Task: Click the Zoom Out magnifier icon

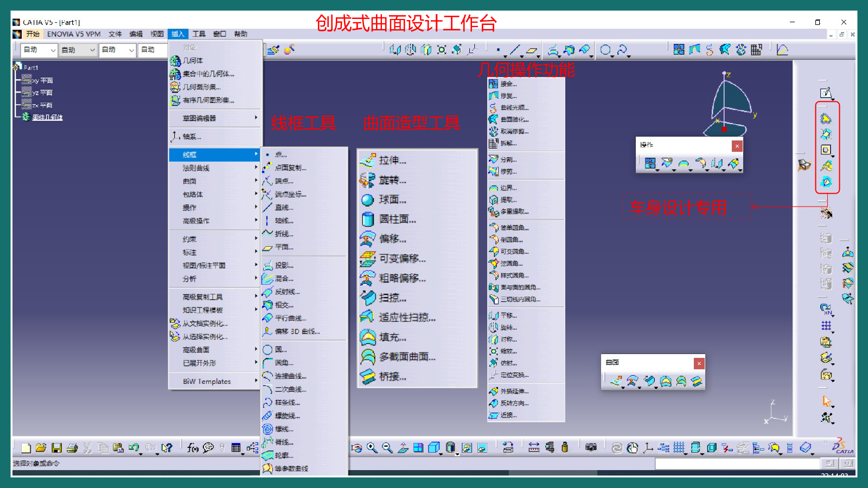Action: [387, 448]
